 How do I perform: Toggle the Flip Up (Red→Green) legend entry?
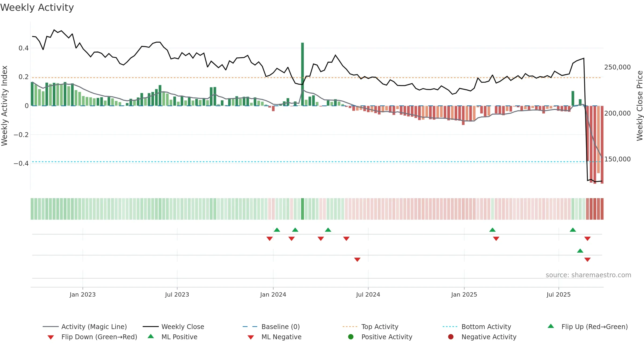pos(588,327)
